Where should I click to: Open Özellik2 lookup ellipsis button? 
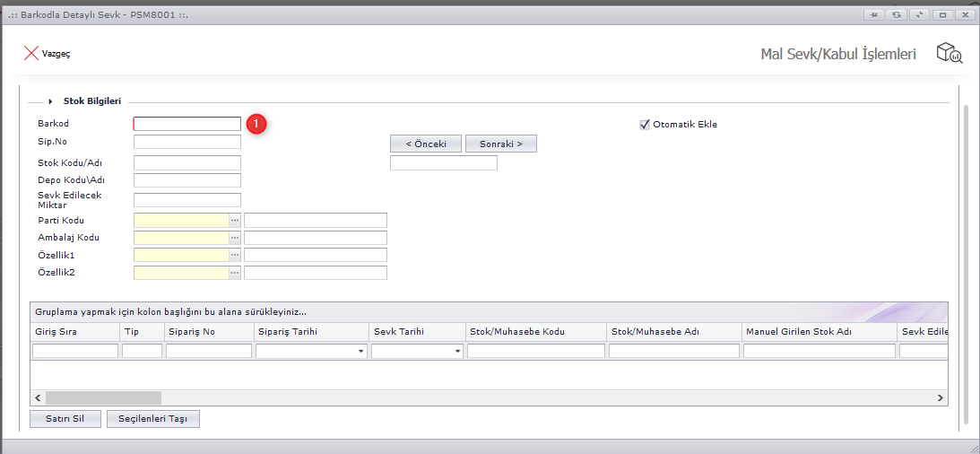click(x=235, y=273)
